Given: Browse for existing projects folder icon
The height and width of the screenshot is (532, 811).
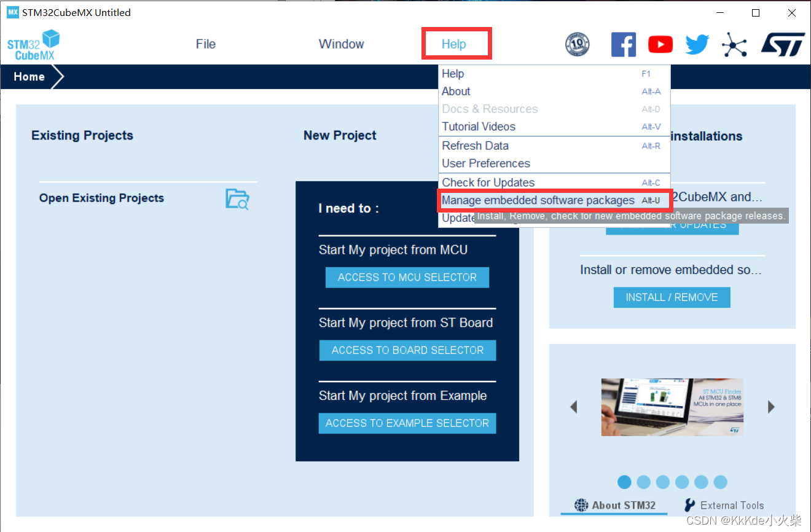Looking at the screenshot, I should [x=237, y=199].
